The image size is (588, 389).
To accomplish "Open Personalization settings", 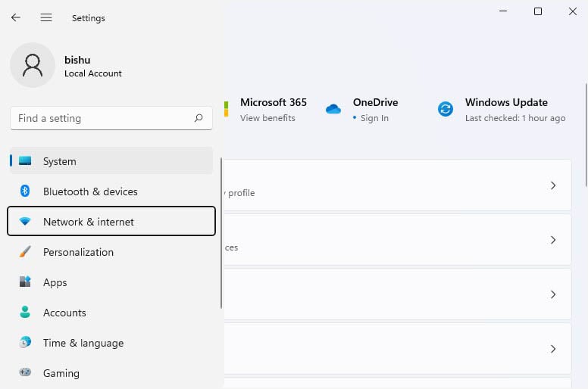I will click(x=111, y=252).
